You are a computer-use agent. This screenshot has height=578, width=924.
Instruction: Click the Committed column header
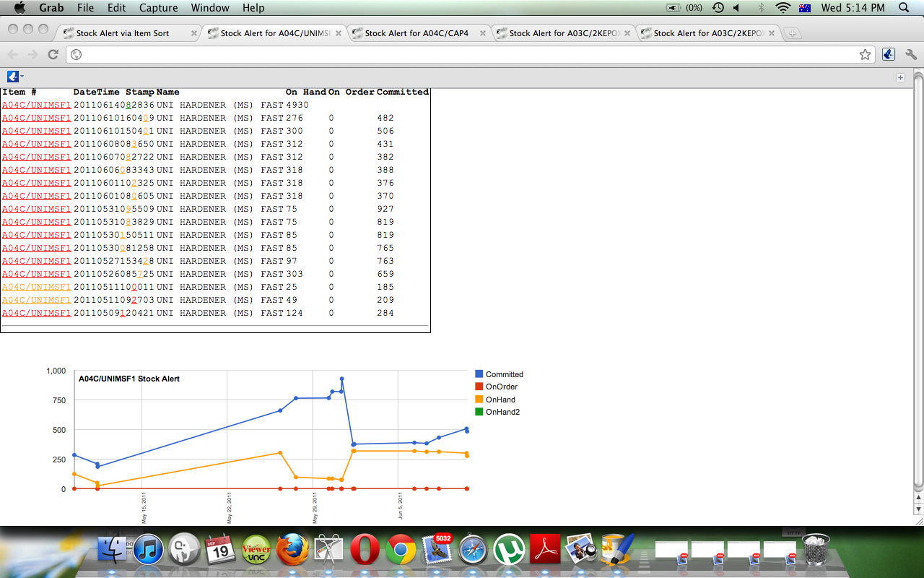[403, 92]
